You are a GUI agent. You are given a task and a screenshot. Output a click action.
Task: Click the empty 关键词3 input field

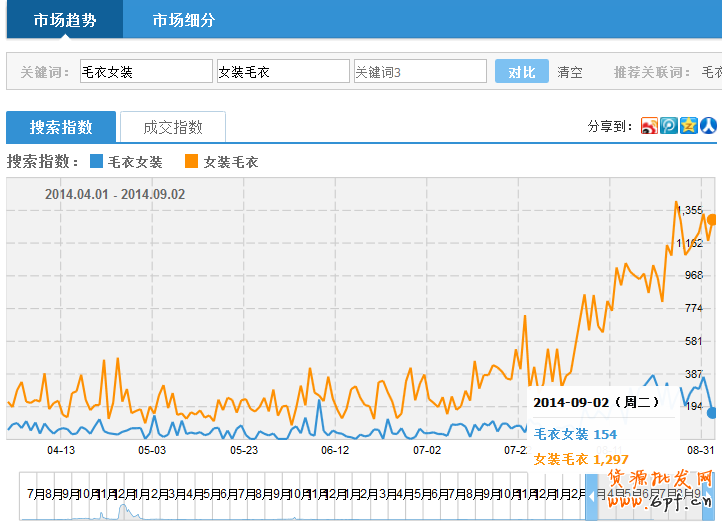pos(420,72)
